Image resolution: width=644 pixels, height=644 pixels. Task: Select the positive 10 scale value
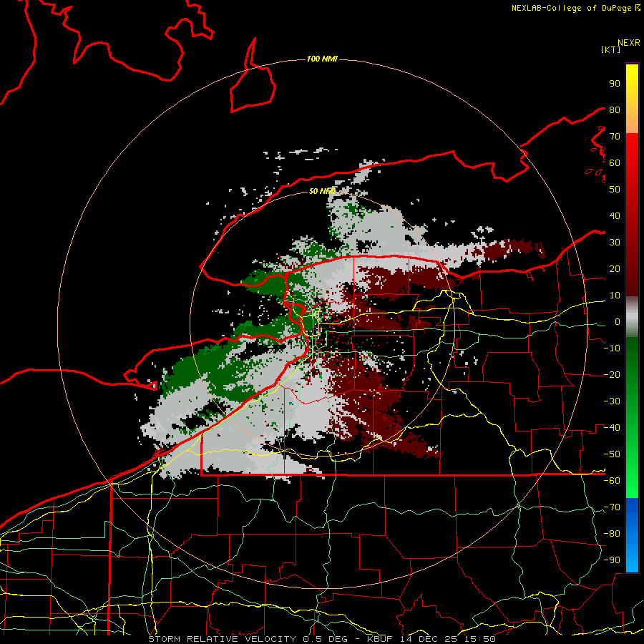tap(615, 296)
